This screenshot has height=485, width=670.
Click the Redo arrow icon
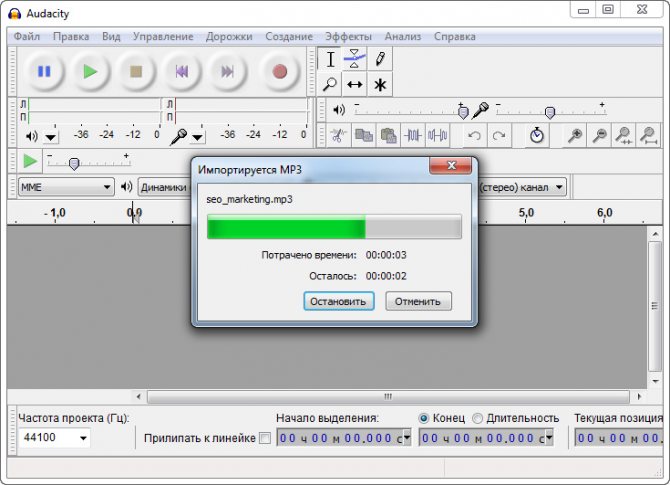(499, 135)
